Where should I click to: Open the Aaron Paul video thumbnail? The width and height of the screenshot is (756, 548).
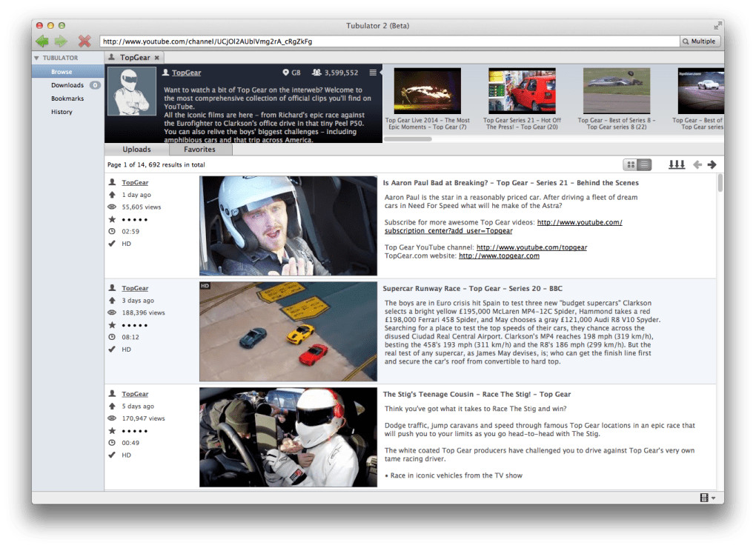tap(288, 226)
